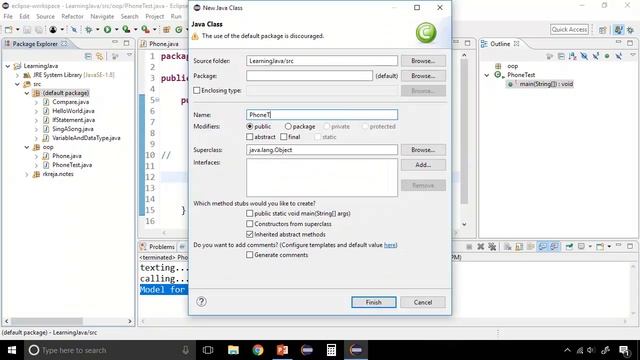This screenshot has height=360, width=640.
Task: Click Remove All Terminated Launches icon
Action: click(x=492, y=247)
